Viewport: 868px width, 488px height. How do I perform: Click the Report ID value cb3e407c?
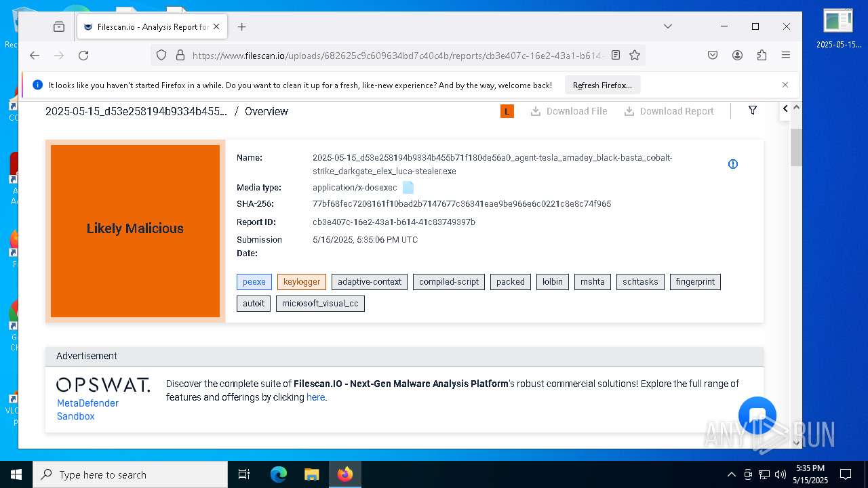click(394, 222)
